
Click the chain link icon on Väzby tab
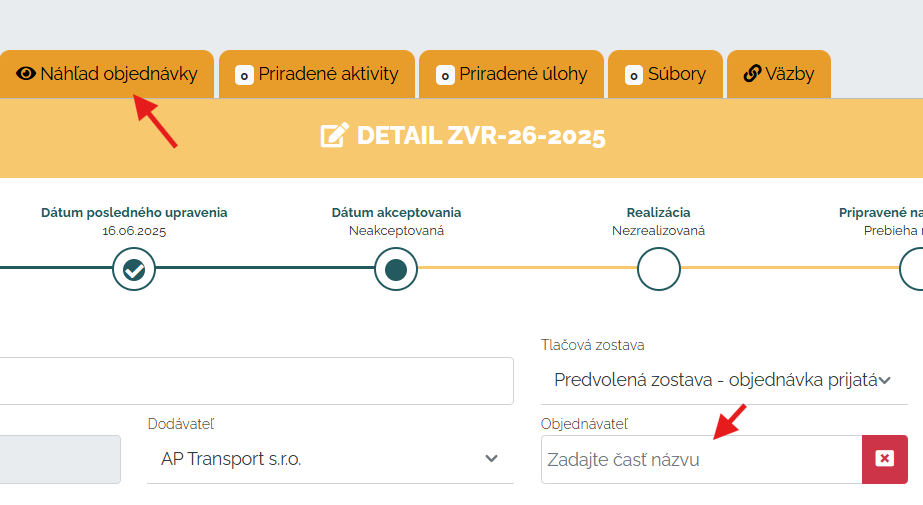point(752,74)
